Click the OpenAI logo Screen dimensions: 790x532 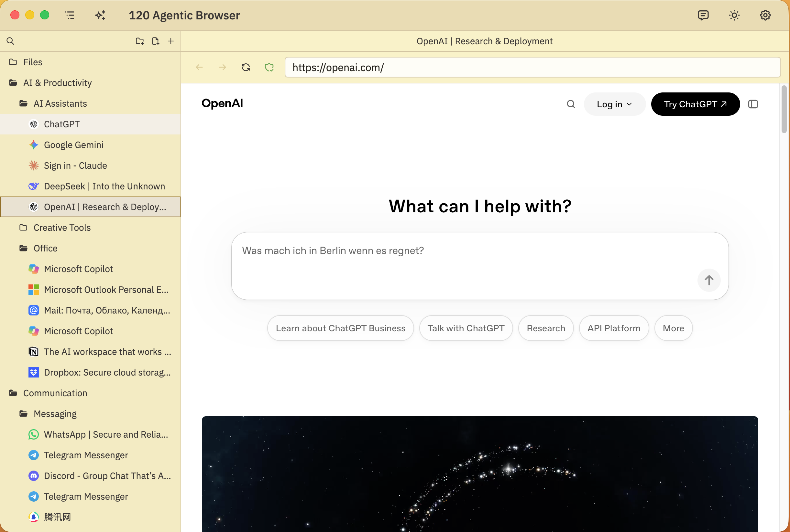point(222,103)
